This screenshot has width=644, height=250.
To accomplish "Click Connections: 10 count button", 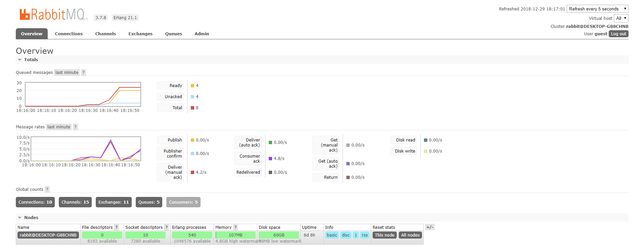I will (x=35, y=202).
